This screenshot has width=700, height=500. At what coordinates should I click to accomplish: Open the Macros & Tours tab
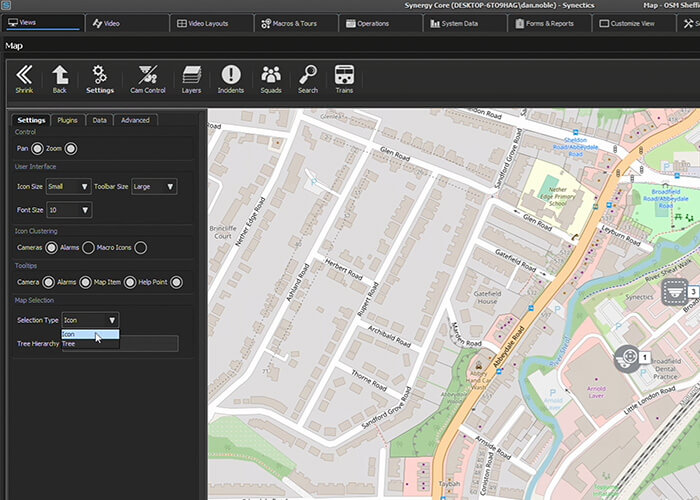(x=296, y=23)
